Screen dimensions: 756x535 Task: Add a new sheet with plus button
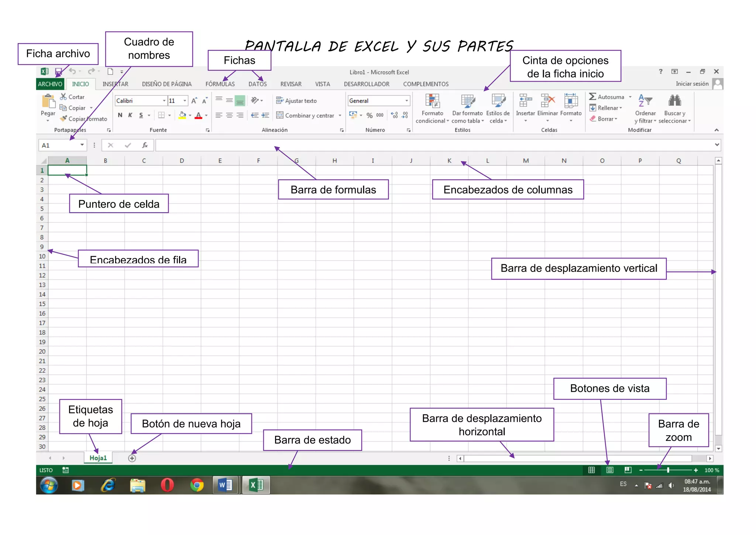(132, 458)
